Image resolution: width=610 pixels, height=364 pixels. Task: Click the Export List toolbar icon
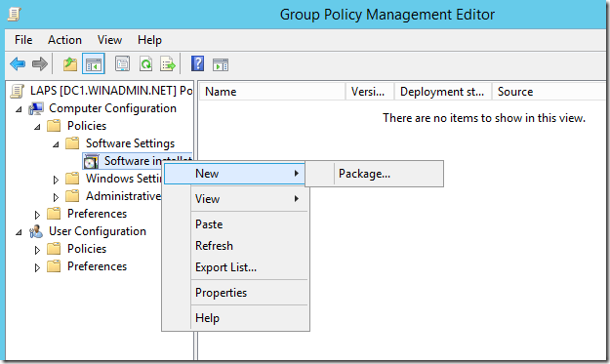click(x=168, y=63)
